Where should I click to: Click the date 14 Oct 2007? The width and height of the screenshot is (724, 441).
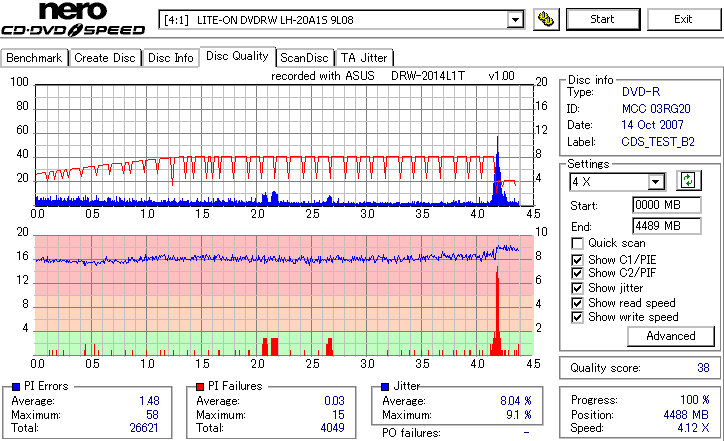click(x=652, y=125)
